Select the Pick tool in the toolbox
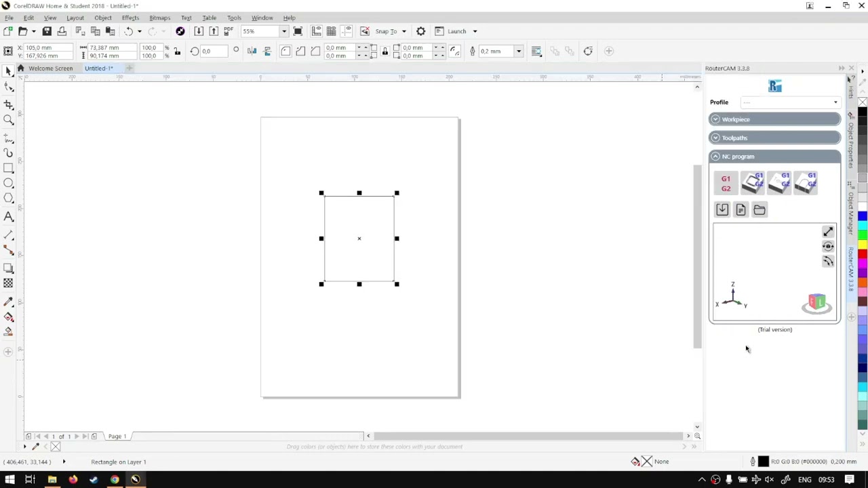Viewport: 868px width, 488px height. [8, 71]
